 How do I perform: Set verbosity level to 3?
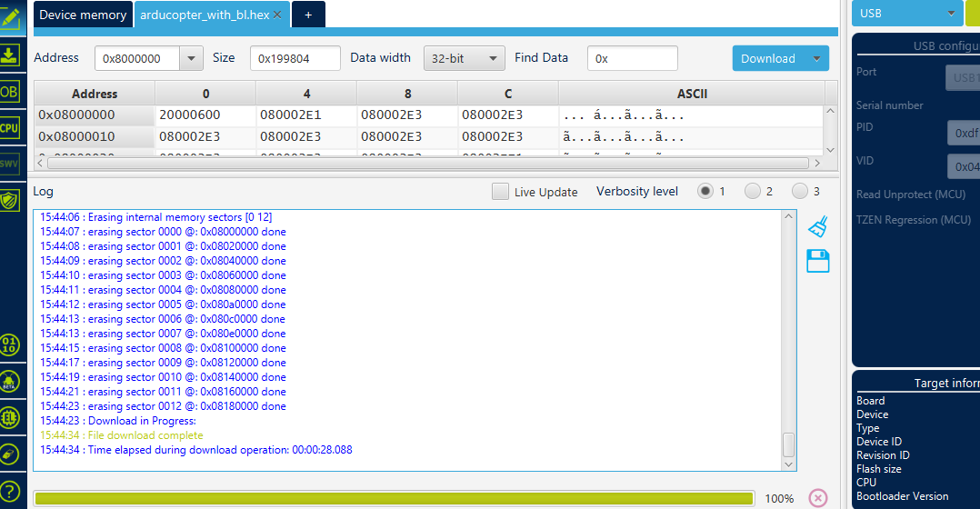coord(799,192)
